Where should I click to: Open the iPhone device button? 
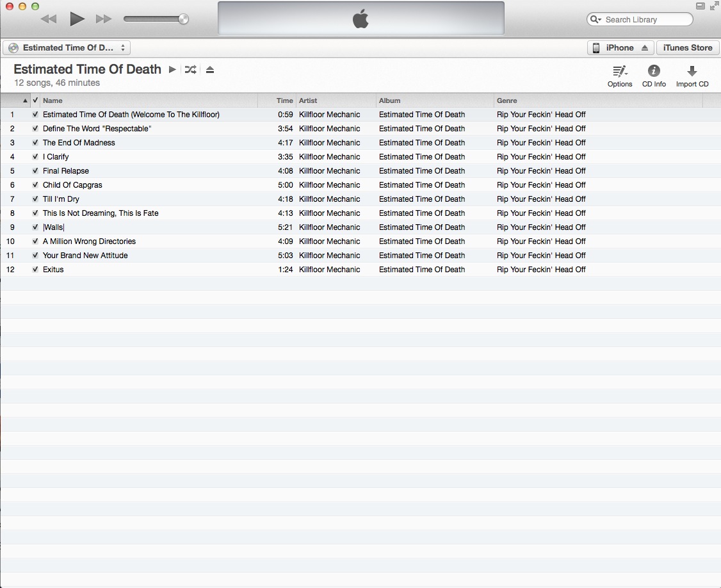(x=620, y=48)
